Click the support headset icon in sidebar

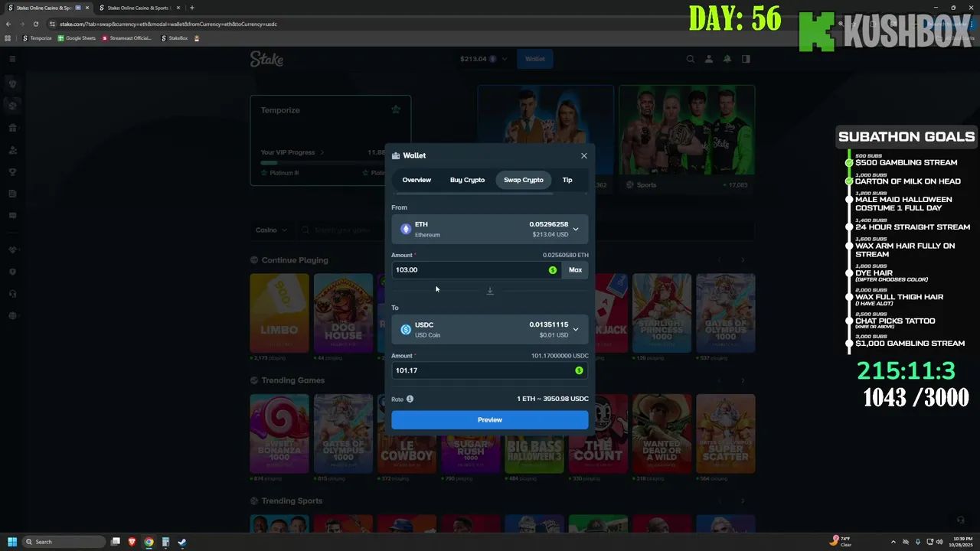pos(12,294)
